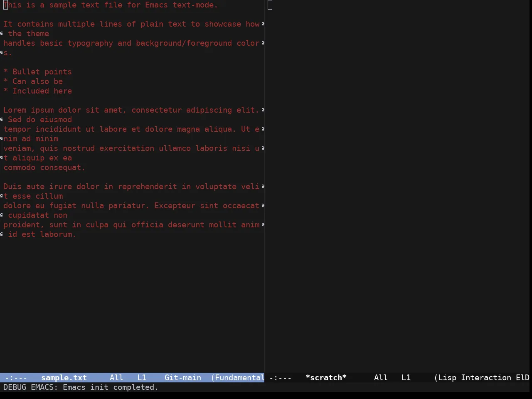Click continuation arrow before 'cupidatat non'
The height and width of the screenshot is (399, 532).
2,215
